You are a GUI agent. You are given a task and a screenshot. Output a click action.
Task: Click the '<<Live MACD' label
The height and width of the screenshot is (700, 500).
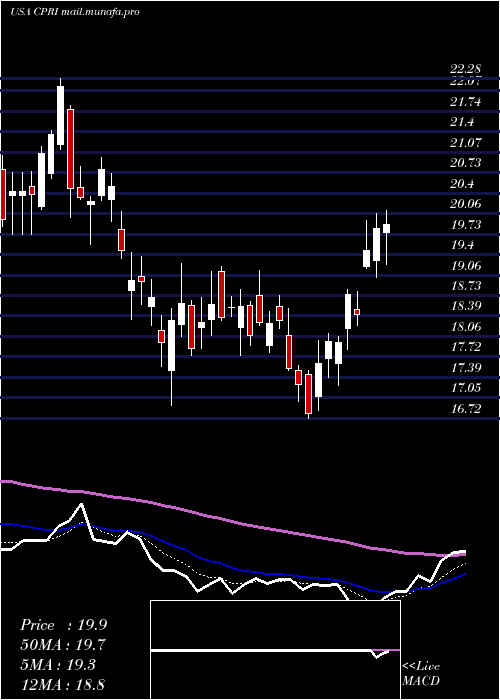(x=421, y=673)
